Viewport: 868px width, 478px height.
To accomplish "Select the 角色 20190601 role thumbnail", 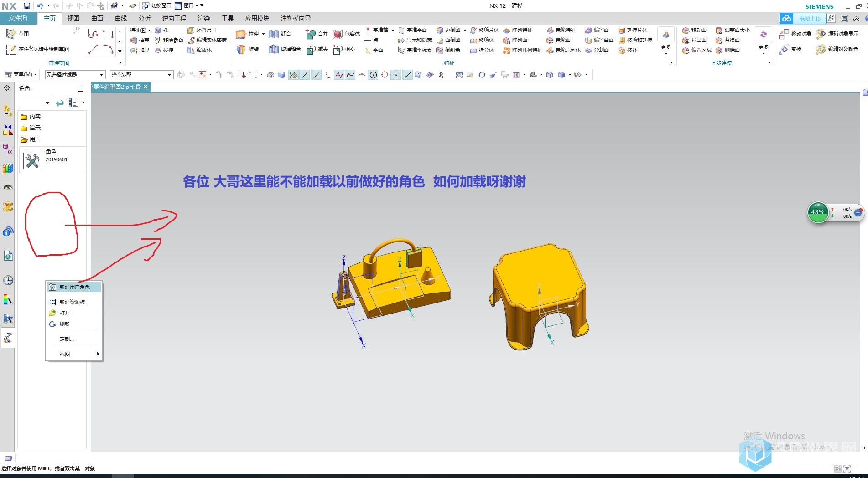I will click(33, 159).
